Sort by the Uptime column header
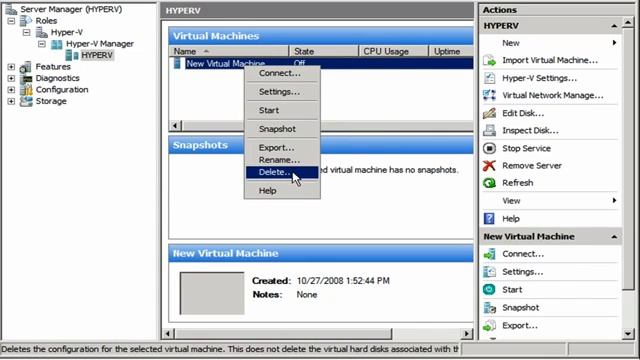Viewport: 640px width, 360px height. 451,51
